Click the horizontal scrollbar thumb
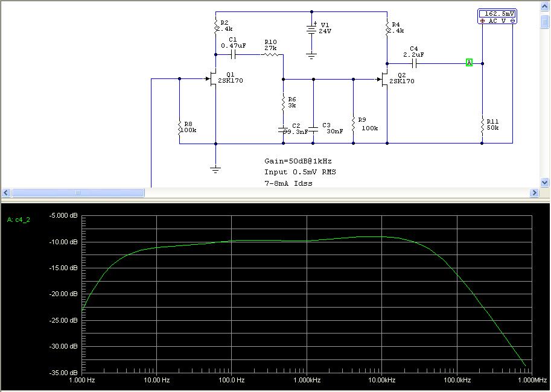 [x=78, y=192]
